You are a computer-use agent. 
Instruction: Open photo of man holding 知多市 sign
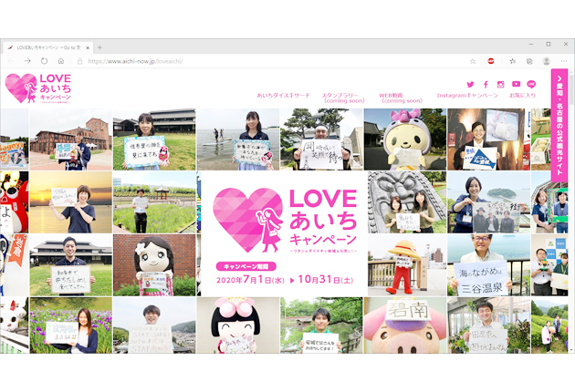click(x=71, y=265)
